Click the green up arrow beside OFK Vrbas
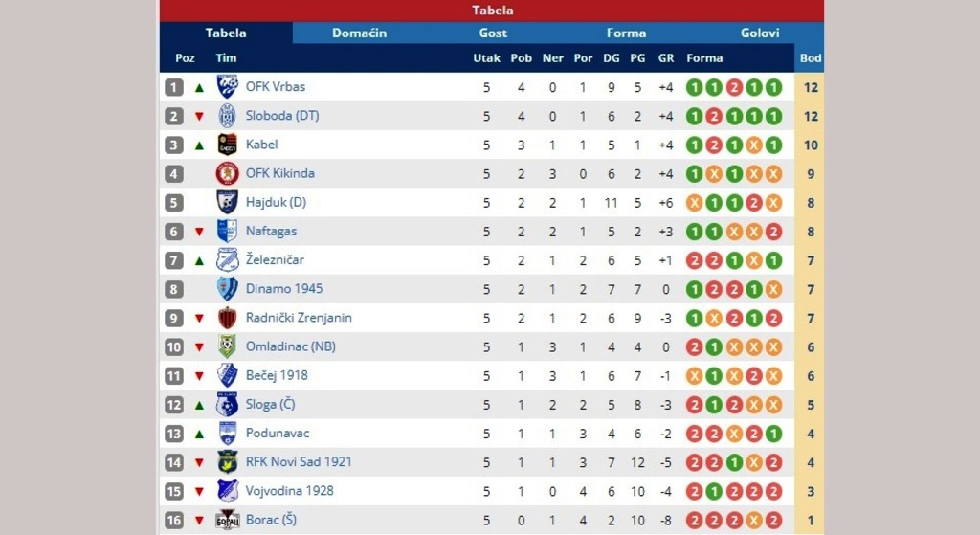This screenshot has height=535, width=980. [199, 87]
